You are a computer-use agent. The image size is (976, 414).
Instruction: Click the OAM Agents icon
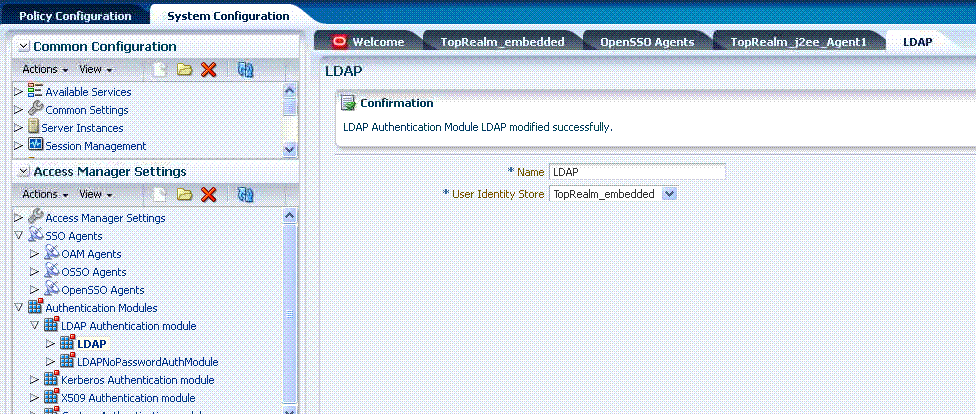point(52,253)
